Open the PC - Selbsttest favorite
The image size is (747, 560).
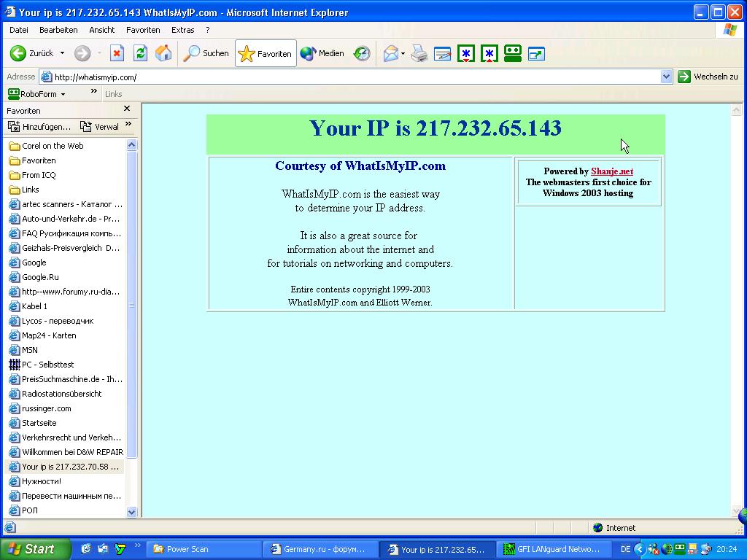coord(42,365)
